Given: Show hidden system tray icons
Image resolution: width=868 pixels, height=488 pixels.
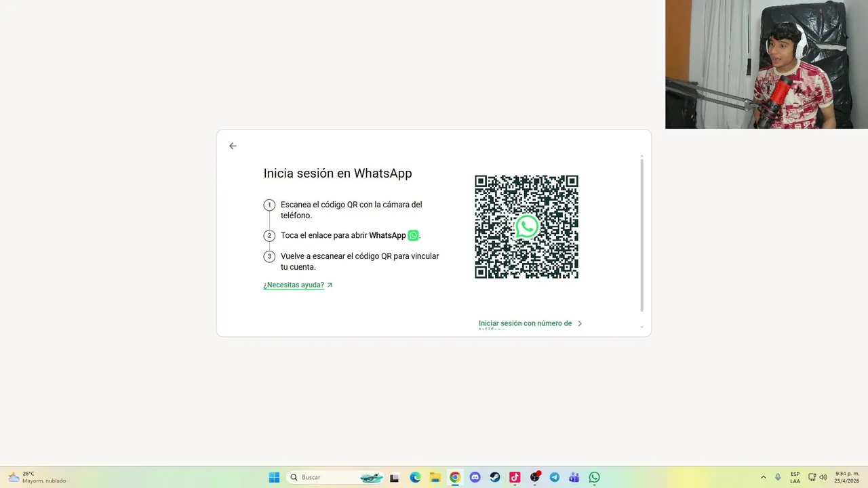Looking at the screenshot, I should point(764,477).
